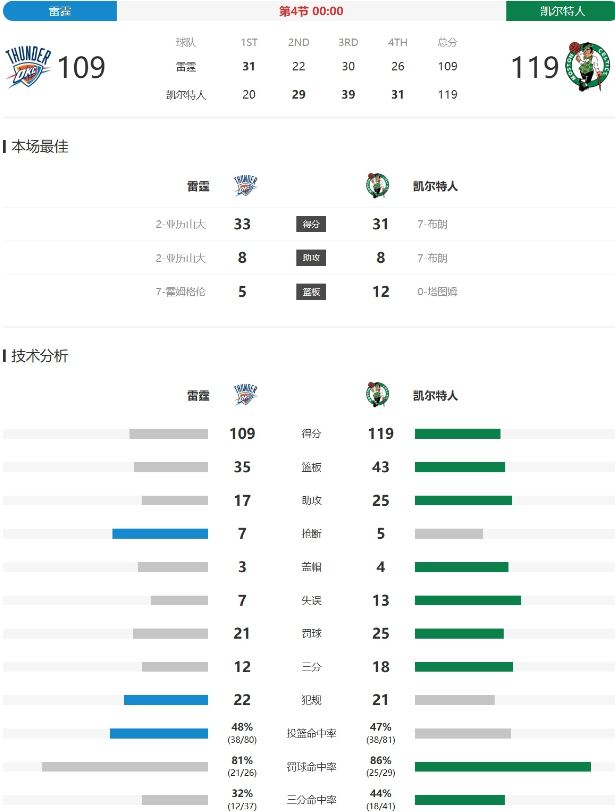Open 2-亚历山大 link in the 得分 row
Screen dimensions: 615x812
click(x=180, y=224)
